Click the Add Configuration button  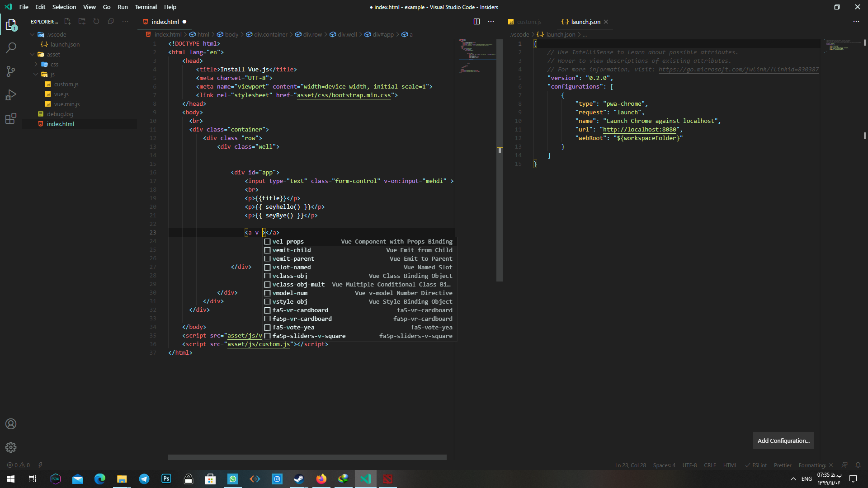pos(783,441)
